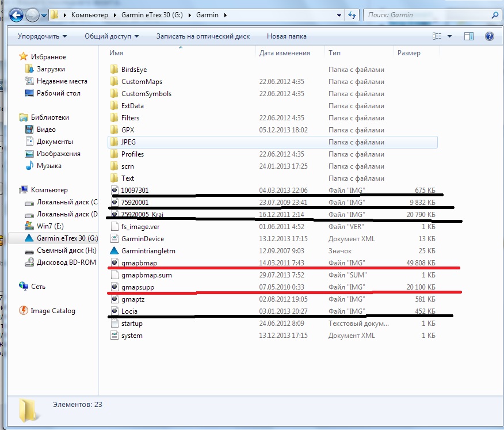Image resolution: width=504 pixels, height=430 pixels.
Task: Open Image Catalog in sidebar
Action: [x=47, y=311]
